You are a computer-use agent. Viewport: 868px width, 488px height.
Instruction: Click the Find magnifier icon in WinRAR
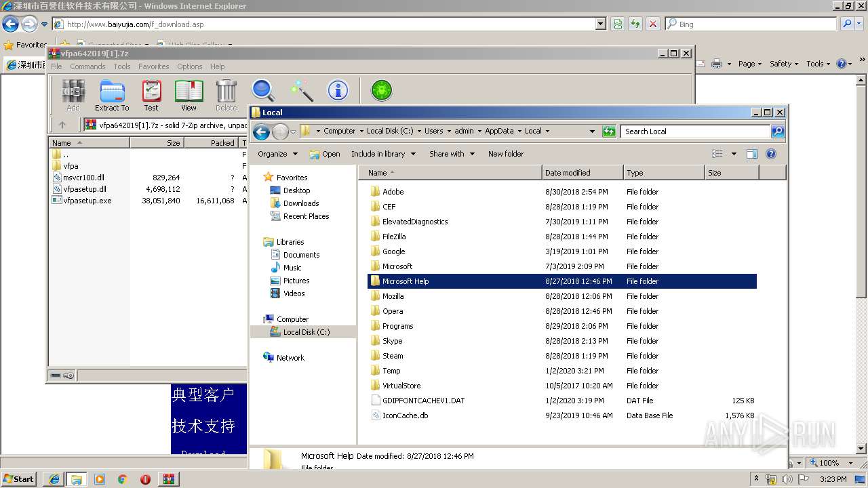tap(263, 90)
